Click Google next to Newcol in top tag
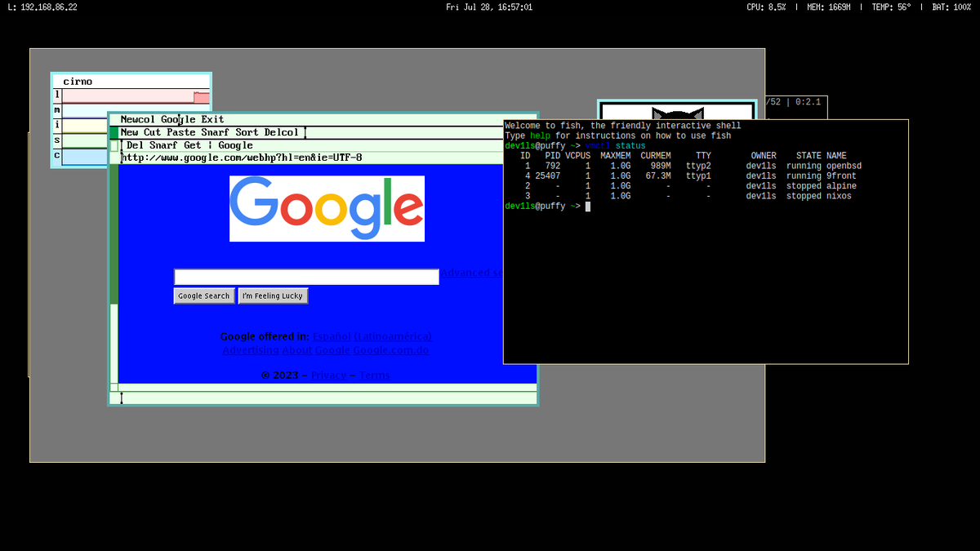 178,119
